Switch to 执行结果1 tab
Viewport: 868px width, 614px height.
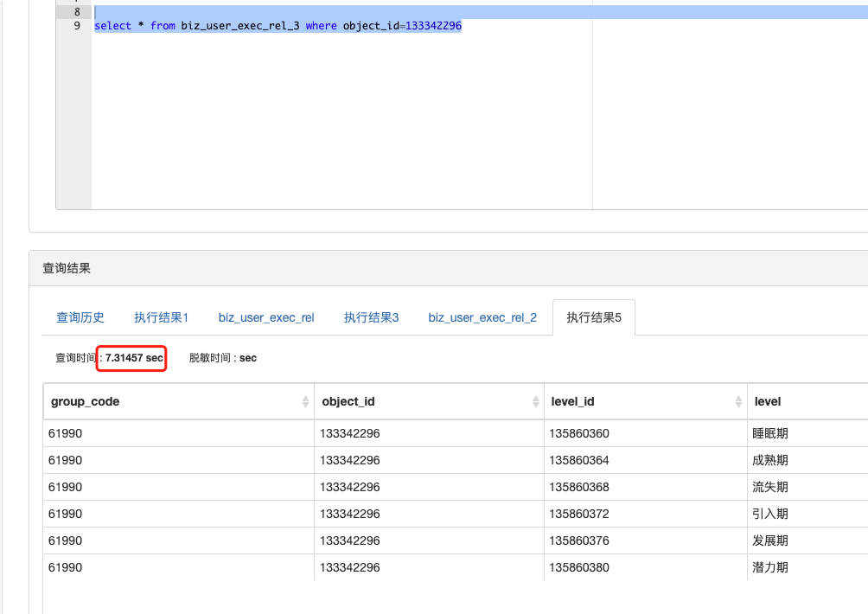coord(161,317)
